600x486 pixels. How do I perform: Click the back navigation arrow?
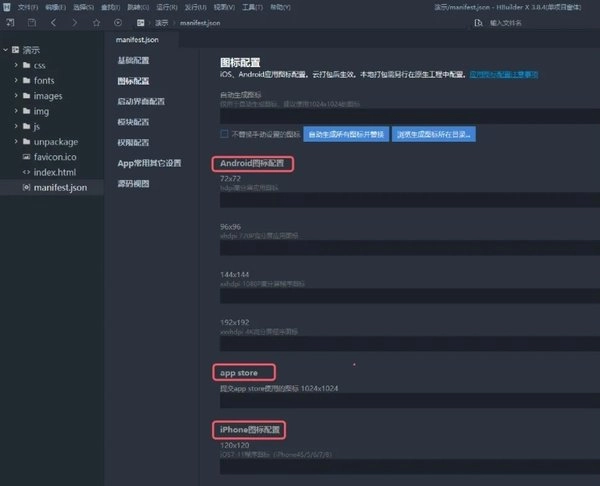point(53,21)
